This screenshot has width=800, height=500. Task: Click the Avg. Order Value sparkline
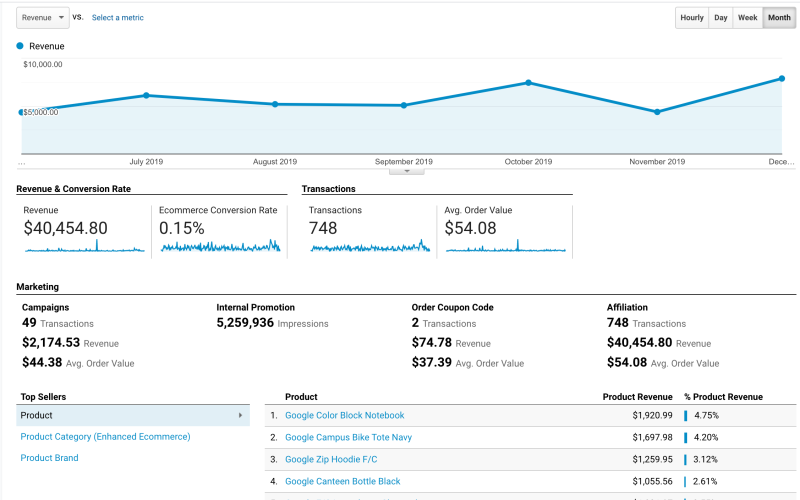(x=506, y=247)
